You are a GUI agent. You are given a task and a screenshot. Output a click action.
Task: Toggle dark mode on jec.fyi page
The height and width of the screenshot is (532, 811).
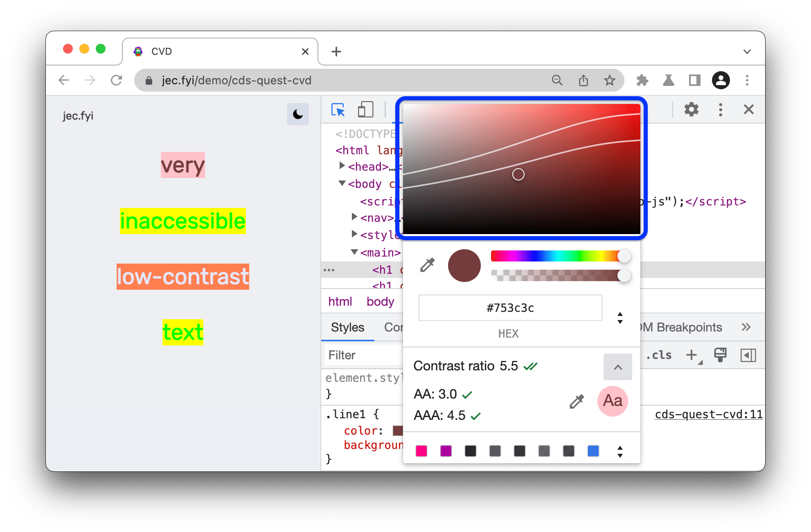(x=297, y=114)
